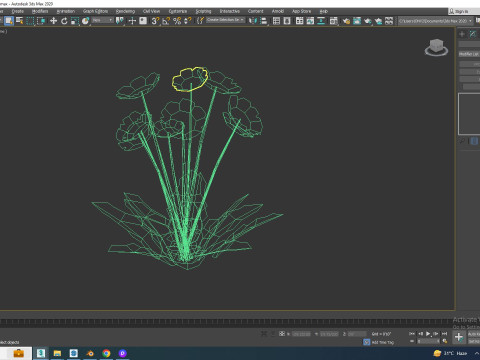The height and width of the screenshot is (360, 480).
Task: Edit Named Selection Sets icon
Action: coord(200,21)
